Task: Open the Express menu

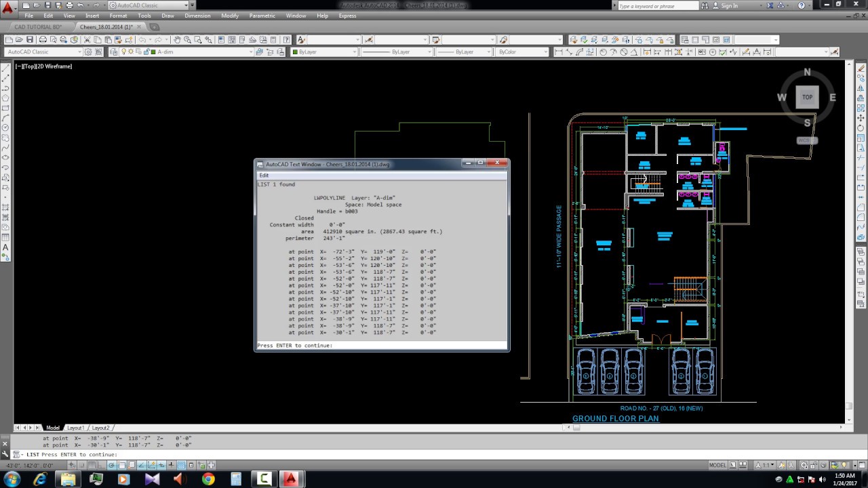Action: [x=347, y=16]
